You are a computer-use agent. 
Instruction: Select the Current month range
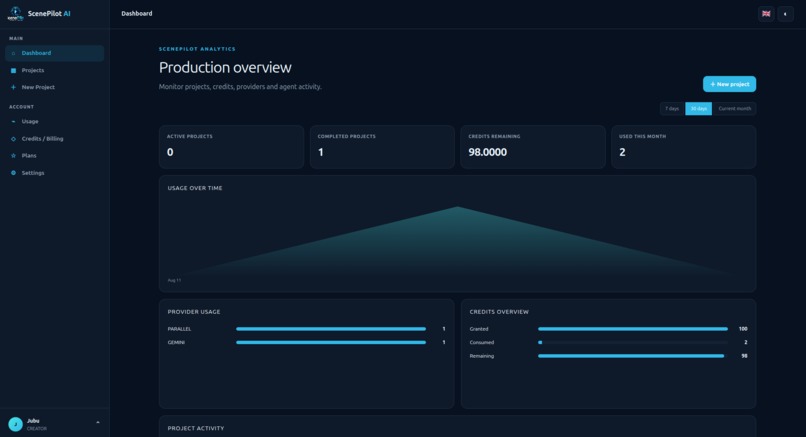tap(735, 108)
